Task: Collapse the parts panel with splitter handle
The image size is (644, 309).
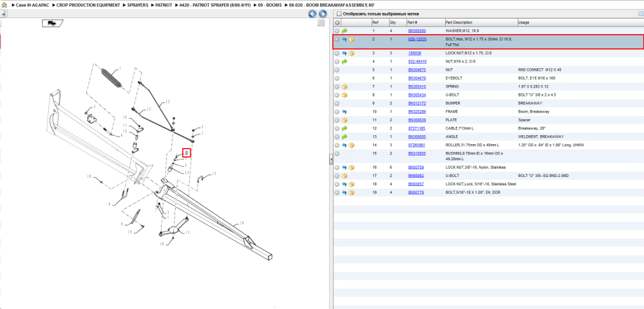Action: [x=331, y=160]
